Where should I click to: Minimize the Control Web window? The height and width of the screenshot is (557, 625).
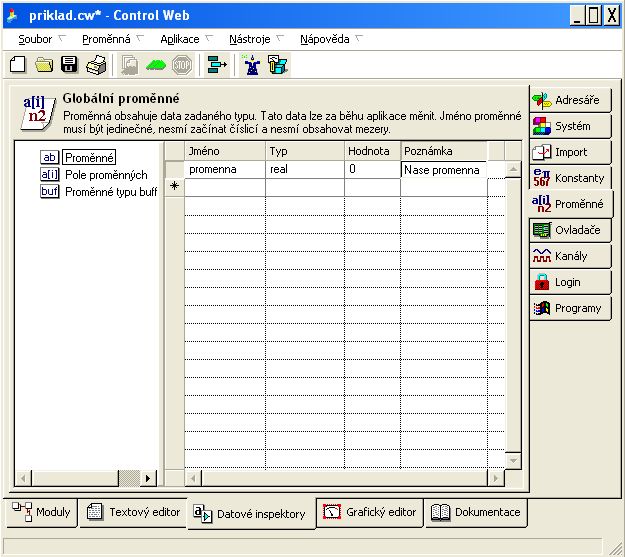[x=577, y=16]
